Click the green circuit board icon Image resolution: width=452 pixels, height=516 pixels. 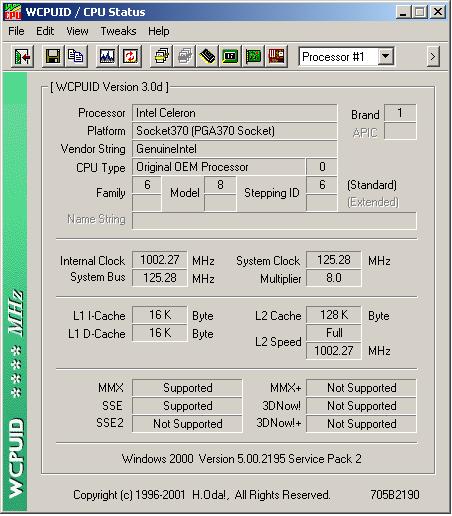(253, 57)
